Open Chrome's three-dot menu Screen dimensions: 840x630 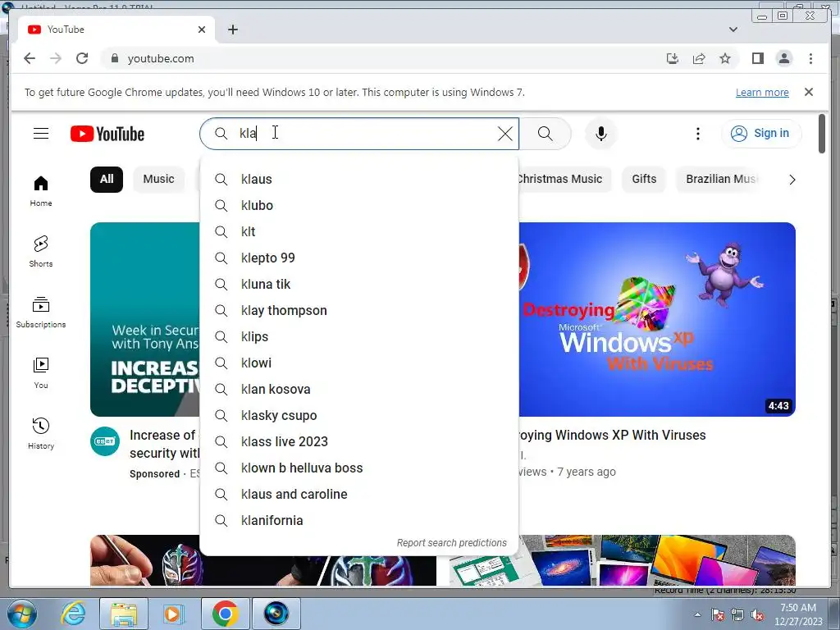pyautogui.click(x=810, y=58)
